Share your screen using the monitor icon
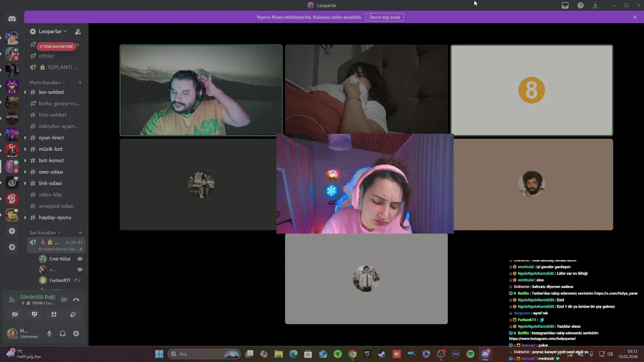The width and height of the screenshot is (644, 362). 34,314
